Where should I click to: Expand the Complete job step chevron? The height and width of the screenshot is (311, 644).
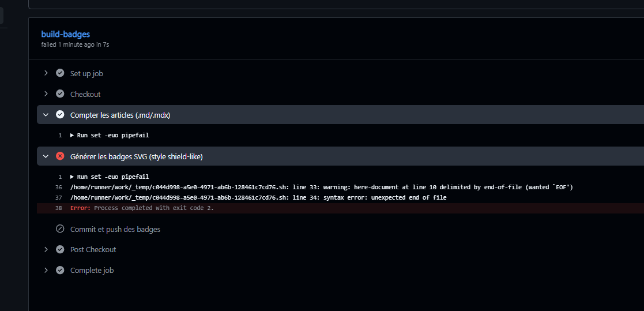[x=46, y=271]
